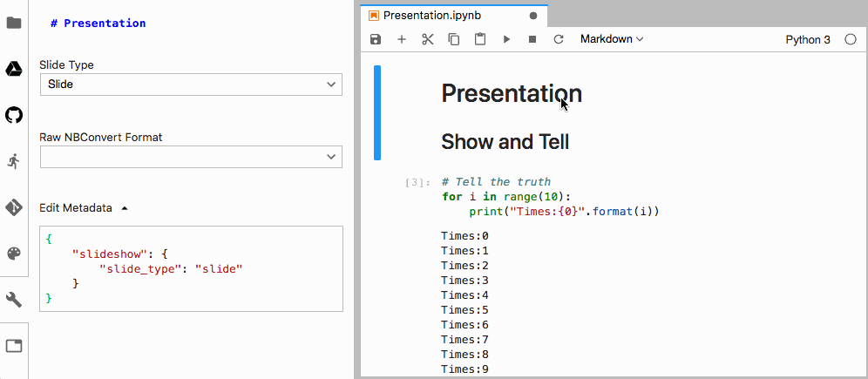Screen dimensions: 868x379
Task: Restart the kernel
Action: pyautogui.click(x=559, y=39)
